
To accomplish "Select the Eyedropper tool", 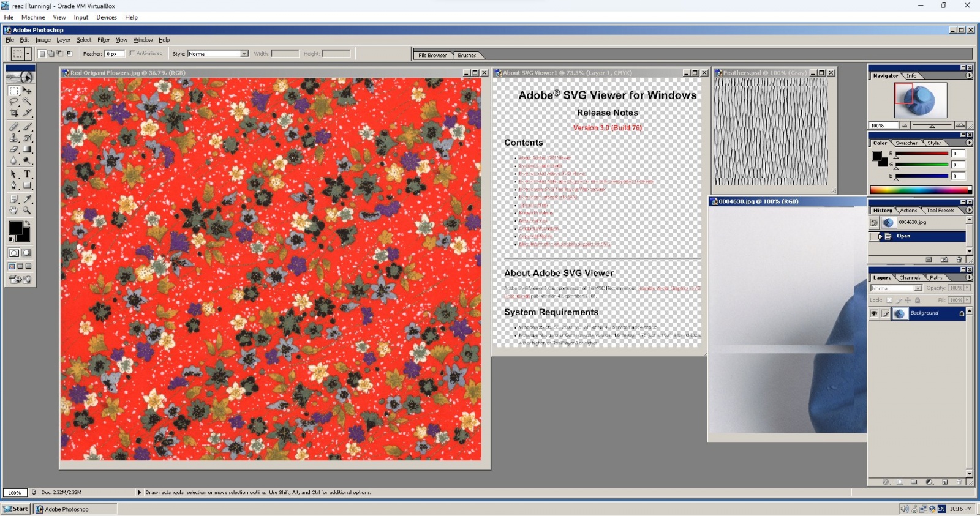I will click(27, 199).
